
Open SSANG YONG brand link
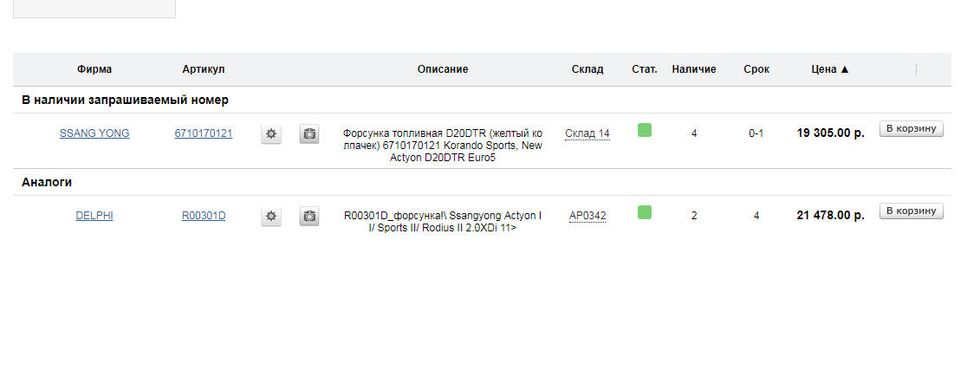tap(94, 133)
